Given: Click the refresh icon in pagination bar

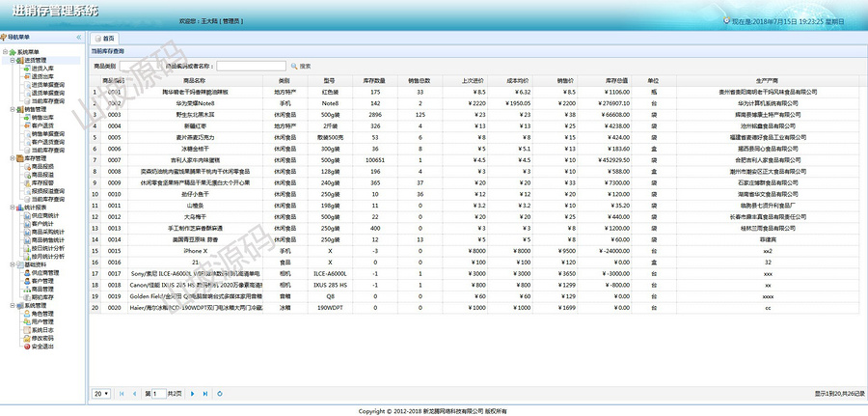Looking at the screenshot, I should pos(220,394).
